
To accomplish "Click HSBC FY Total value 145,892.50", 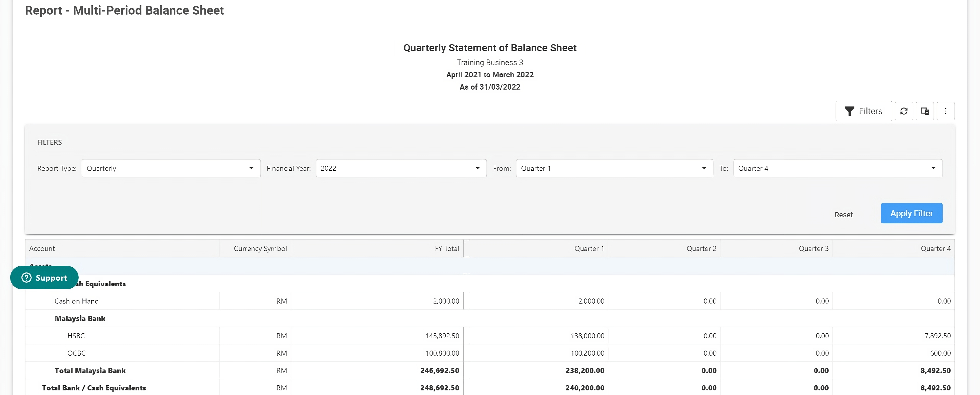I will pos(442,336).
